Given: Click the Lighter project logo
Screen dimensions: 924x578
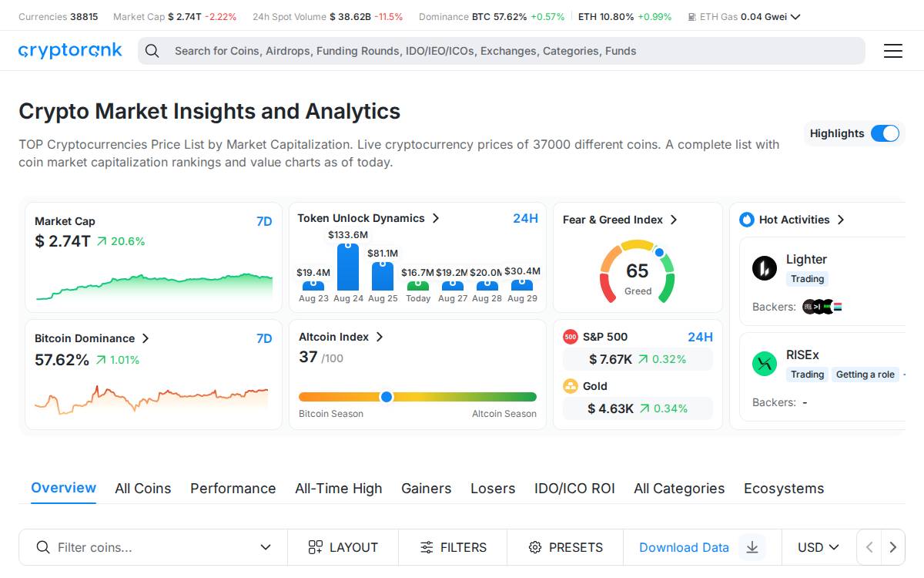Looking at the screenshot, I should tap(765, 268).
